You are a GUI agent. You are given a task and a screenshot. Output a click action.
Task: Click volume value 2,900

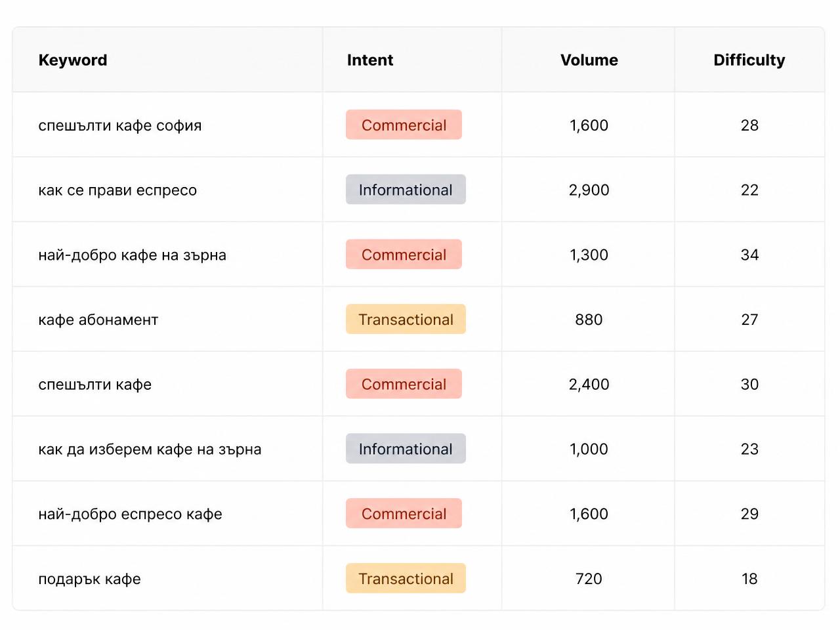pos(589,190)
